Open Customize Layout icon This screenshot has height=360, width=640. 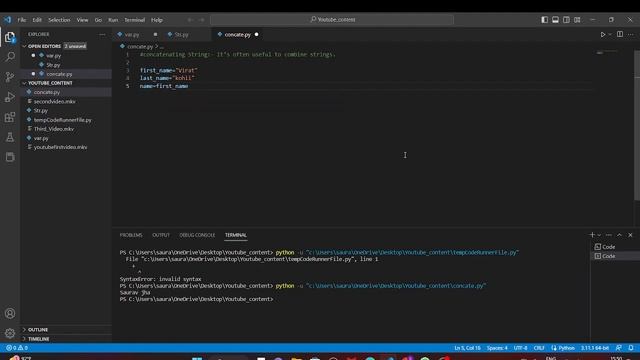click(x=577, y=20)
